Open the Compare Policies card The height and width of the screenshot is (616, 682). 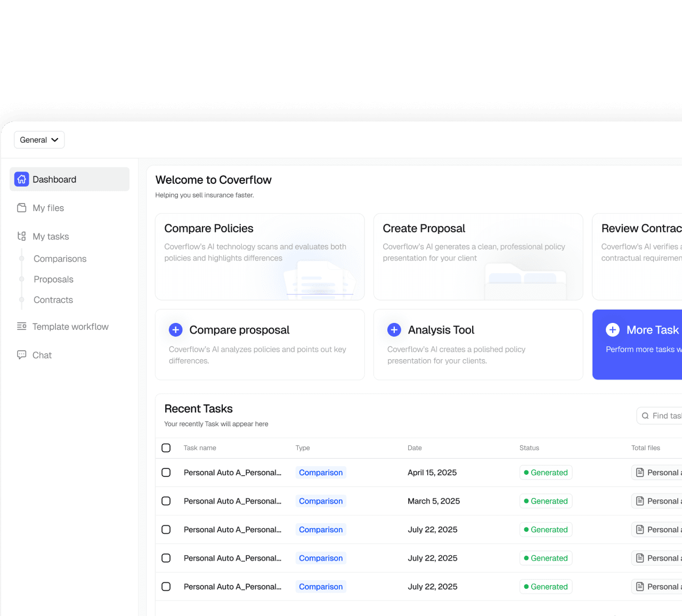coord(260,257)
